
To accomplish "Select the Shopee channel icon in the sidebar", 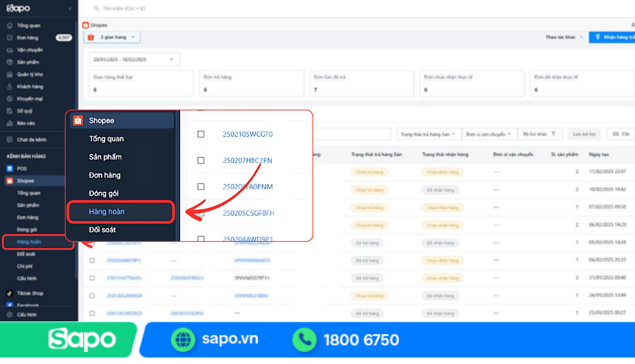I will (10, 181).
